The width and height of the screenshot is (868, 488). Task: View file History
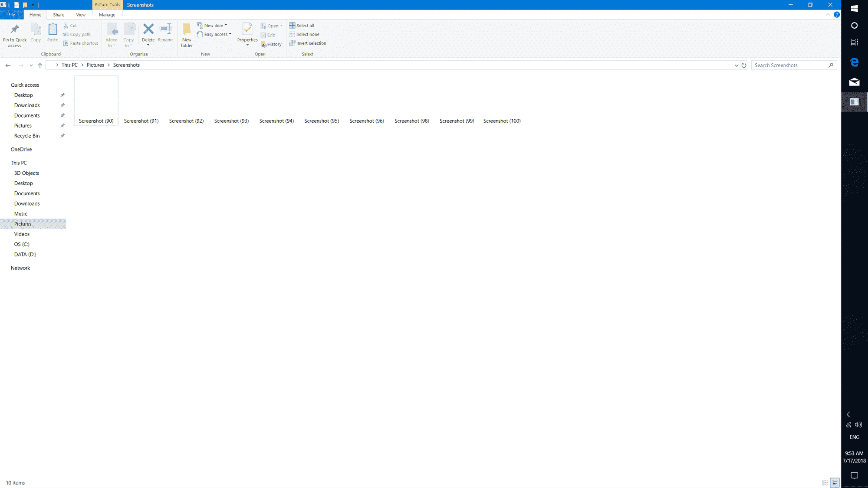point(271,44)
